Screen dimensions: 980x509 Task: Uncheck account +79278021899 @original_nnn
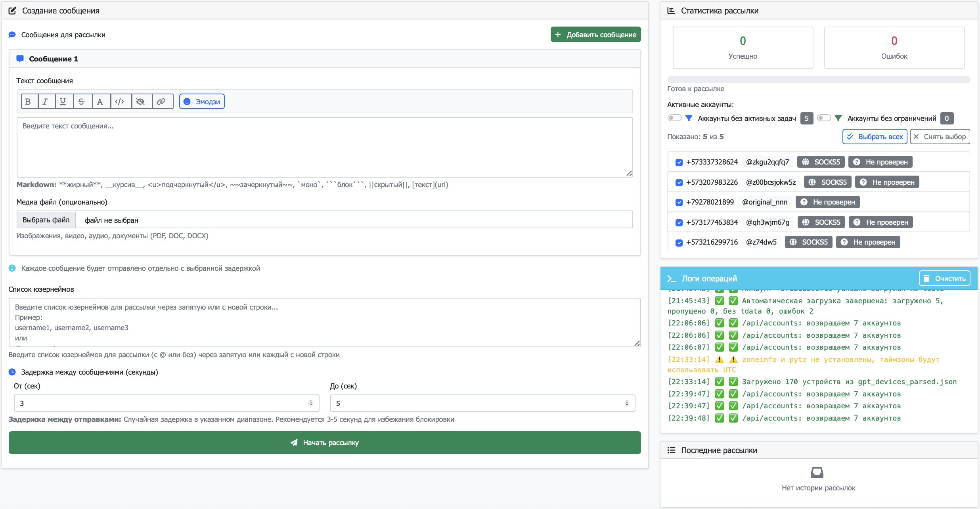679,203
